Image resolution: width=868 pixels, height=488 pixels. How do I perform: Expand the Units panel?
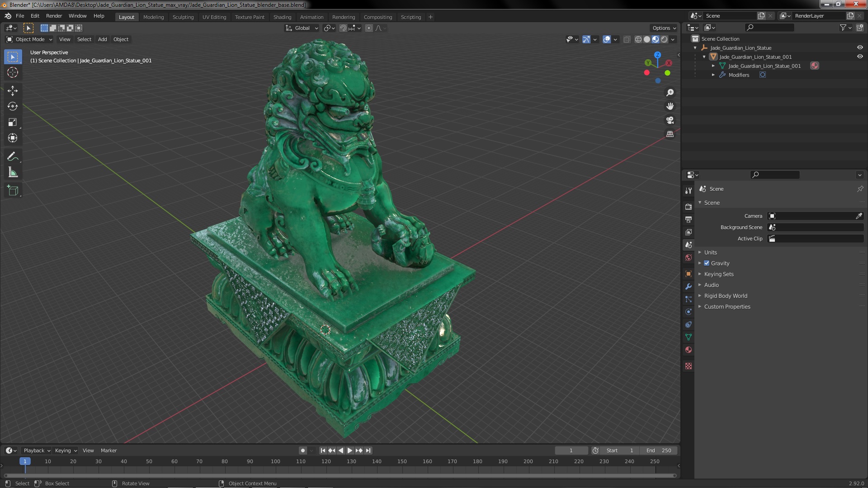(x=710, y=252)
